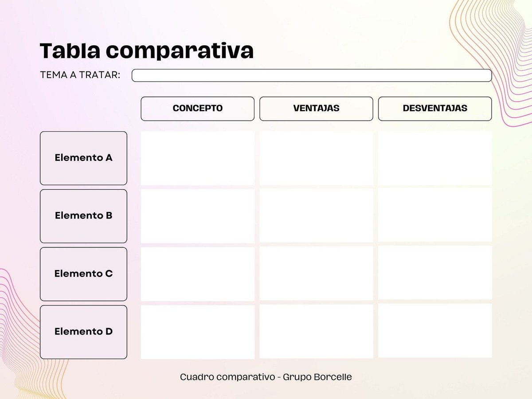Click the Elemento B row label

tap(83, 216)
